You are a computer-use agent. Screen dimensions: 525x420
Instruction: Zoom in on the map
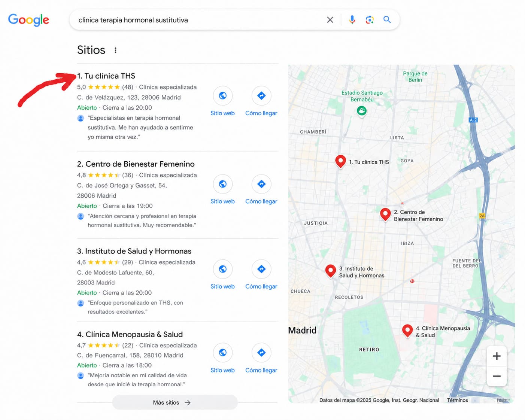tap(497, 356)
